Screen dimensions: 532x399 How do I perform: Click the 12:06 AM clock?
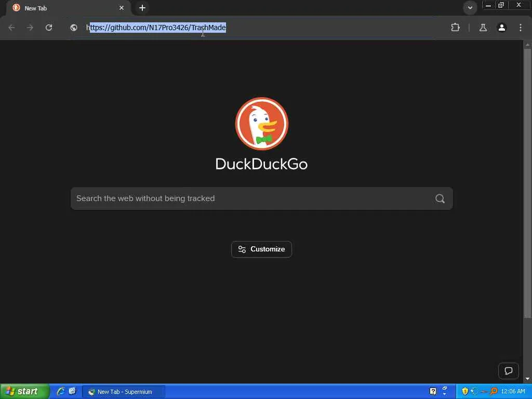tap(513, 392)
